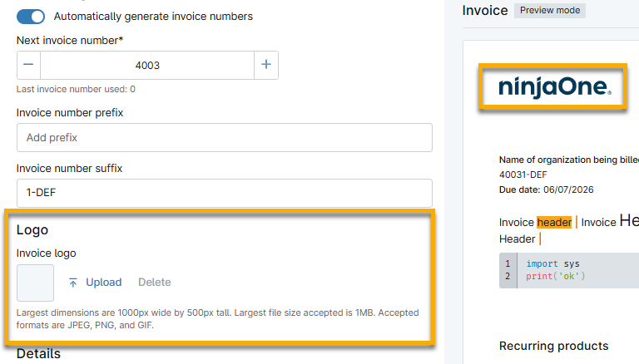The height and width of the screenshot is (364, 639).
Task: Click the code block line import sys
Action: pyautogui.click(x=552, y=263)
